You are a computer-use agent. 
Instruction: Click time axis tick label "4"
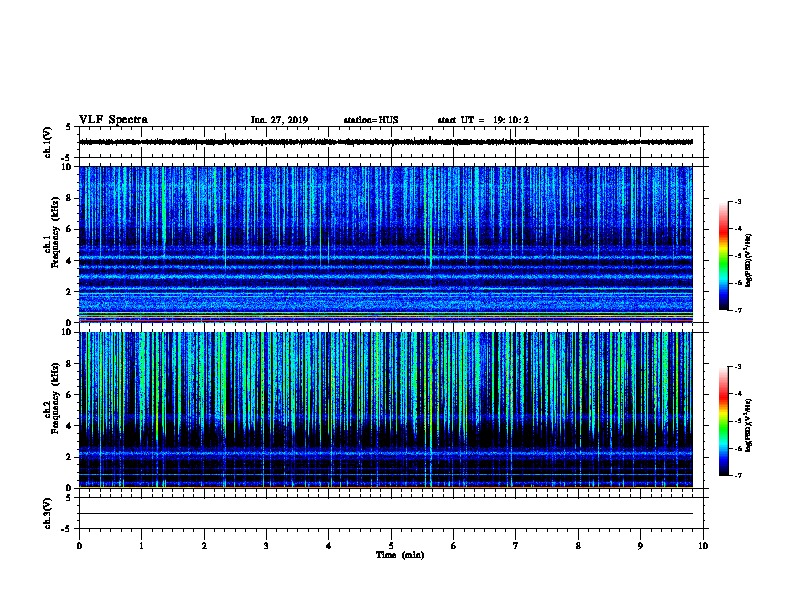[328, 546]
